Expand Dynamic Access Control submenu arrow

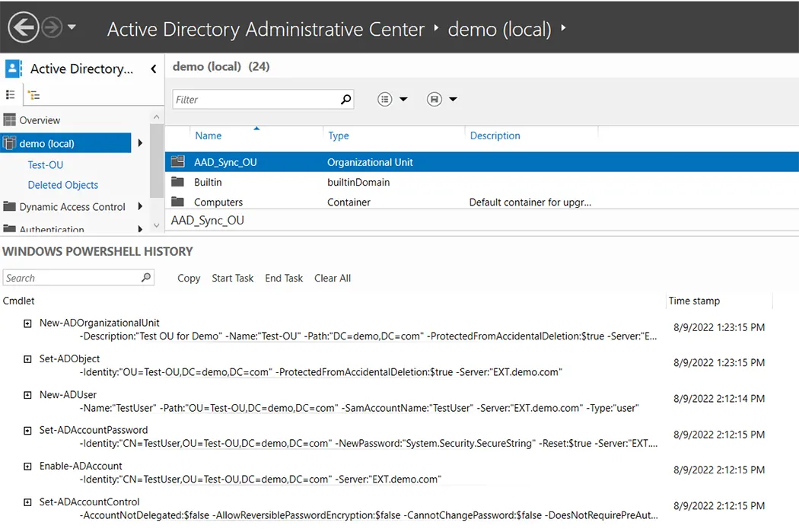[140, 206]
